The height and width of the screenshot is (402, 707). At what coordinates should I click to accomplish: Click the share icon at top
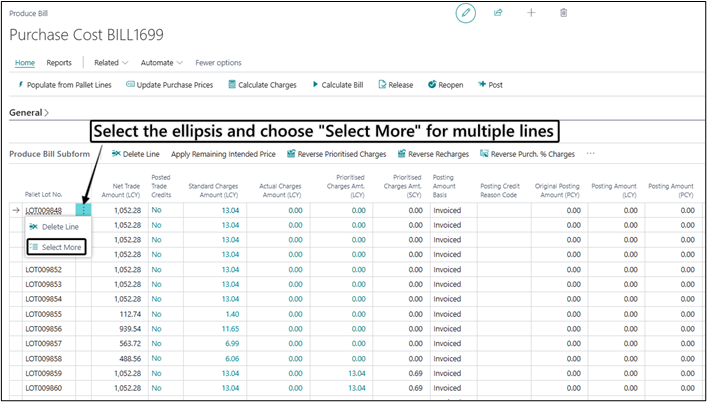(x=498, y=13)
